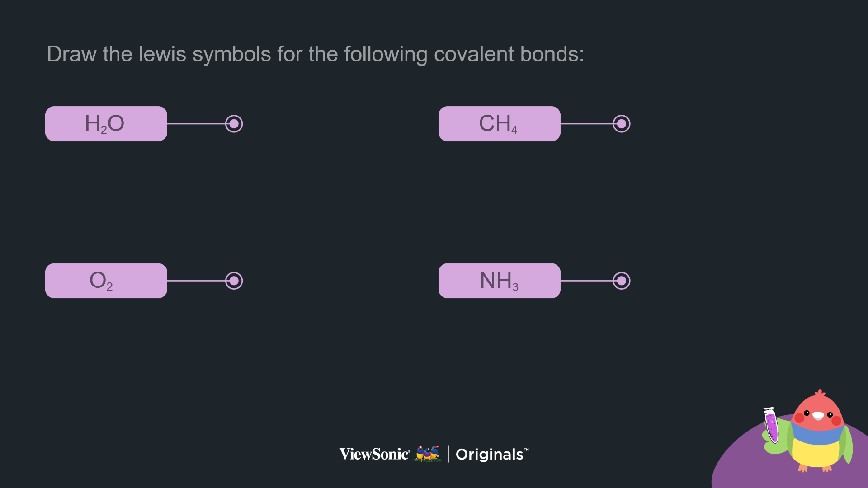Screen dimensions: 868x488
Task: Click the connector line from CH4 box
Action: click(x=586, y=123)
